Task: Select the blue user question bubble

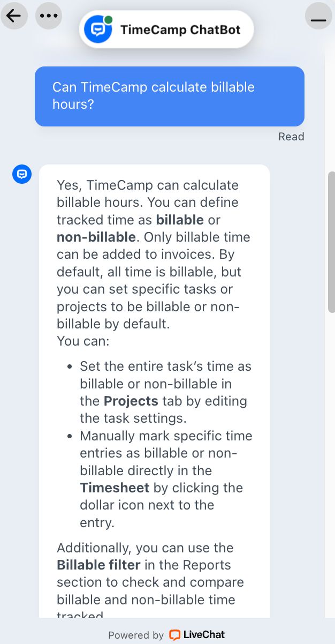Action: pyautogui.click(x=169, y=96)
